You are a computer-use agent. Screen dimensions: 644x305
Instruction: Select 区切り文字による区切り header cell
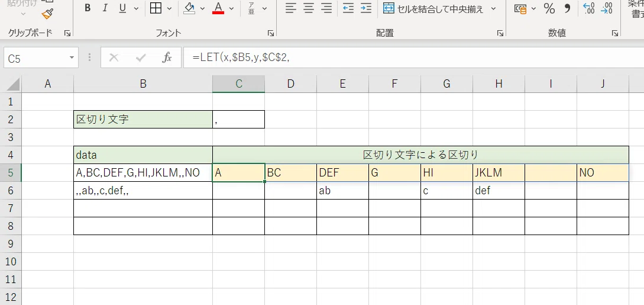pos(420,155)
